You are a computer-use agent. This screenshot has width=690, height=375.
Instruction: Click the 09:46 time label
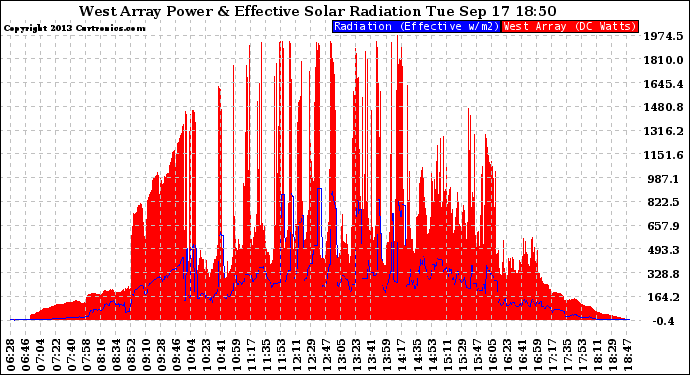(x=176, y=354)
